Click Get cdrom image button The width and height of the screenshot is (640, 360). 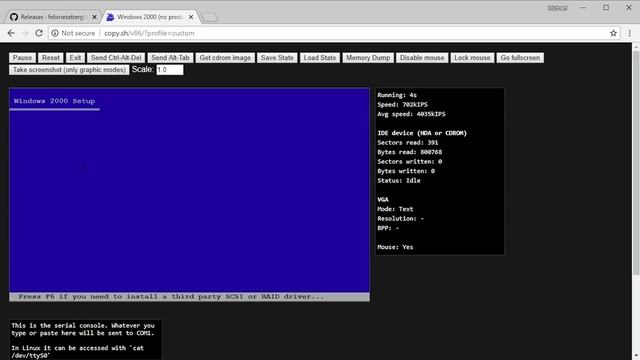[x=225, y=58]
